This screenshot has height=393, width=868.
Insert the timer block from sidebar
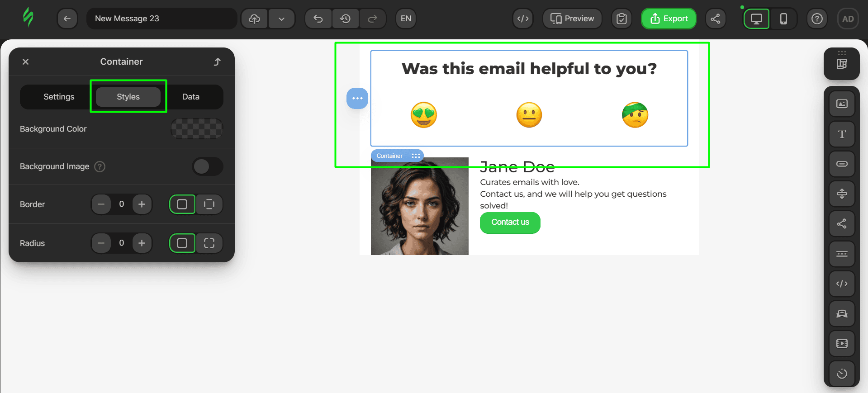coord(842,374)
